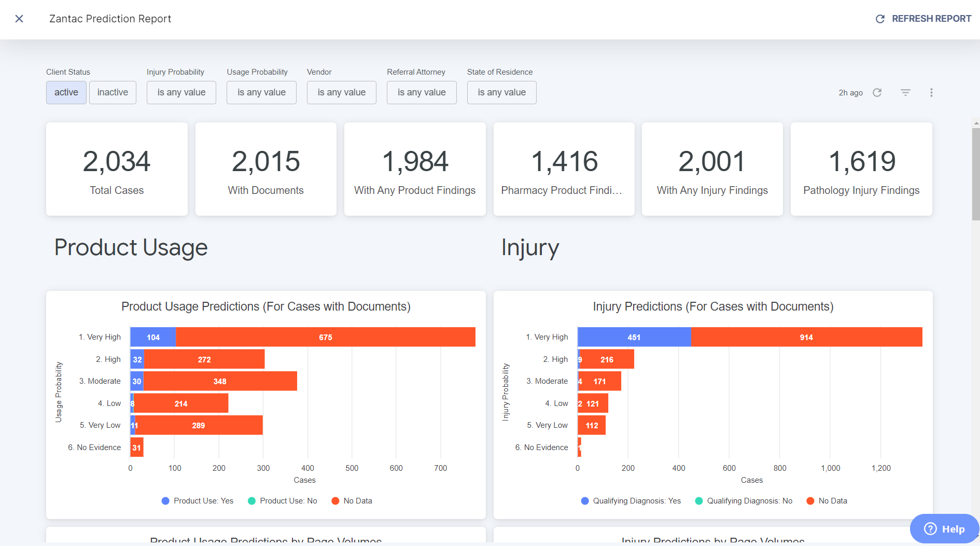Click orange Very Low usage bar showing 289
The image size is (980, 546).
pyautogui.click(x=199, y=425)
